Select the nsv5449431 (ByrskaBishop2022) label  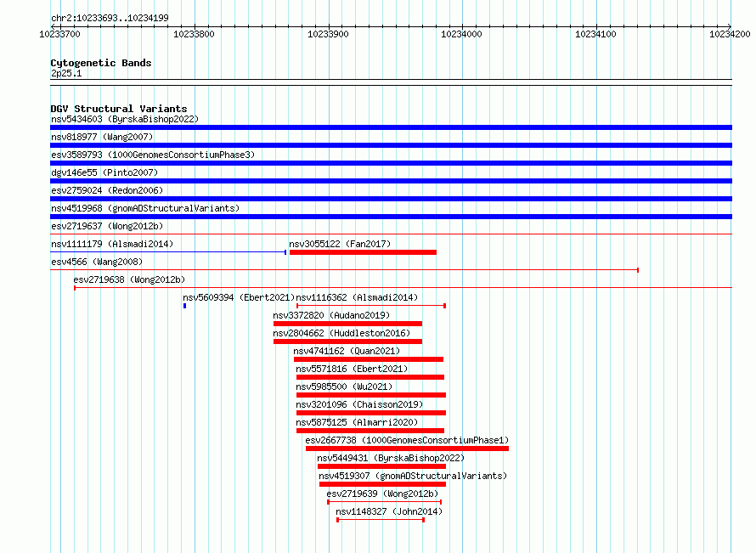391,458
